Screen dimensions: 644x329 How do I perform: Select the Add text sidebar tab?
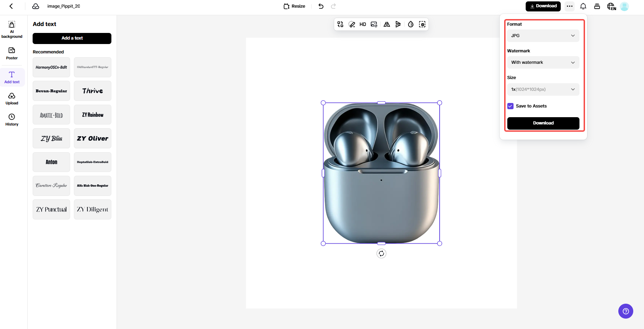12,77
